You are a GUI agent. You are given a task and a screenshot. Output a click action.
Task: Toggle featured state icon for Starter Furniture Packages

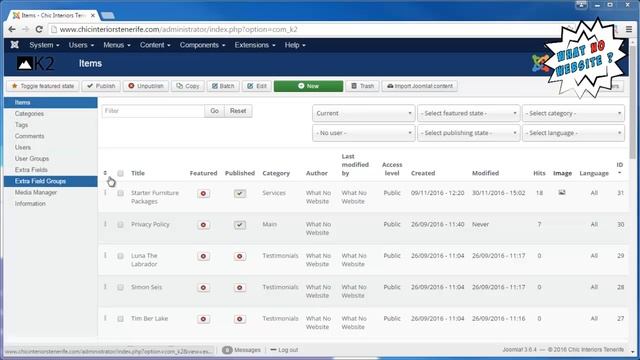pyautogui.click(x=203, y=193)
